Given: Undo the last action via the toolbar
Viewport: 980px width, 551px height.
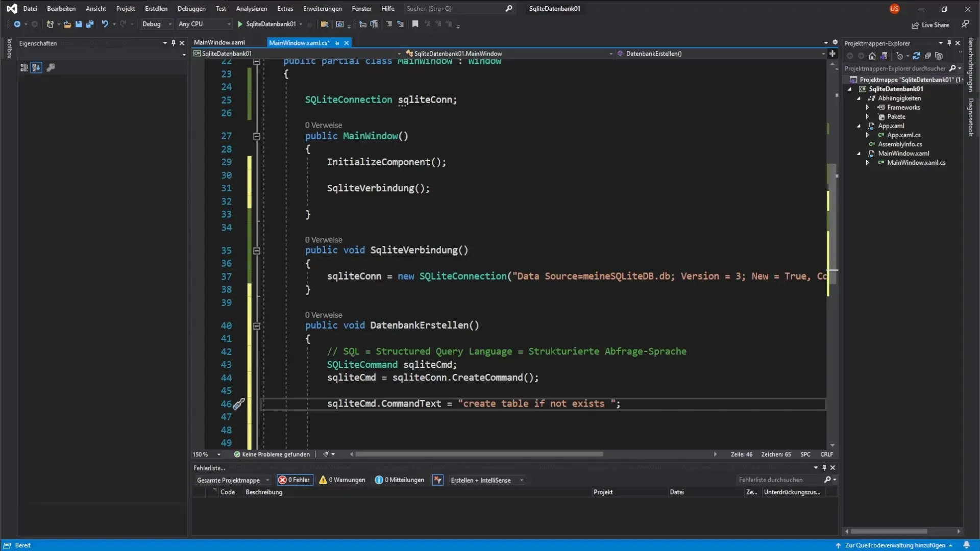Looking at the screenshot, I should pyautogui.click(x=105, y=24).
